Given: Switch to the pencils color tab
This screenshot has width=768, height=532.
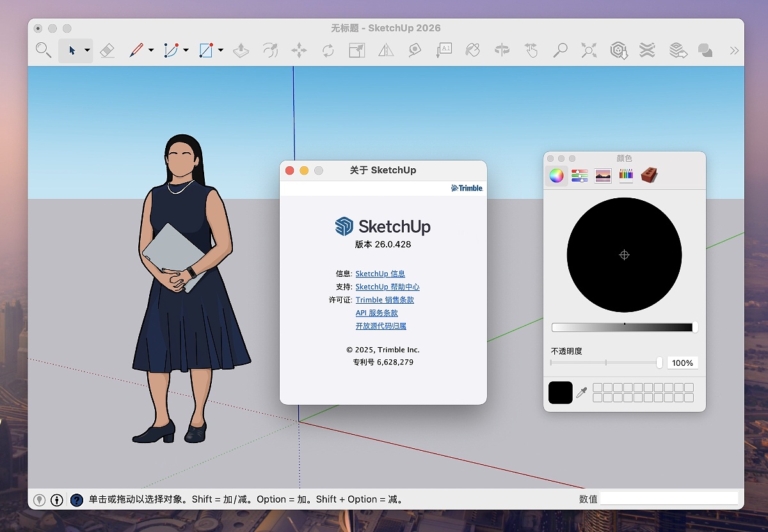Looking at the screenshot, I should pyautogui.click(x=626, y=175).
